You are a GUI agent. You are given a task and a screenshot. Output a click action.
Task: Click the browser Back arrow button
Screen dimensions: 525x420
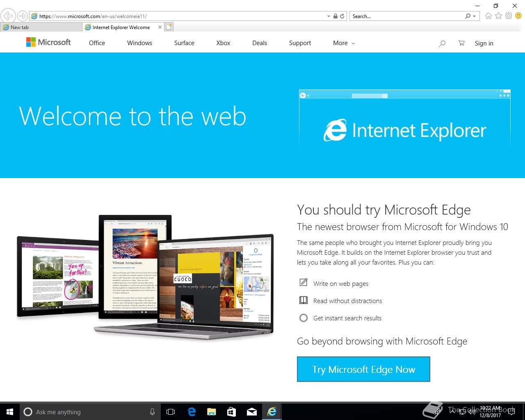point(8,16)
